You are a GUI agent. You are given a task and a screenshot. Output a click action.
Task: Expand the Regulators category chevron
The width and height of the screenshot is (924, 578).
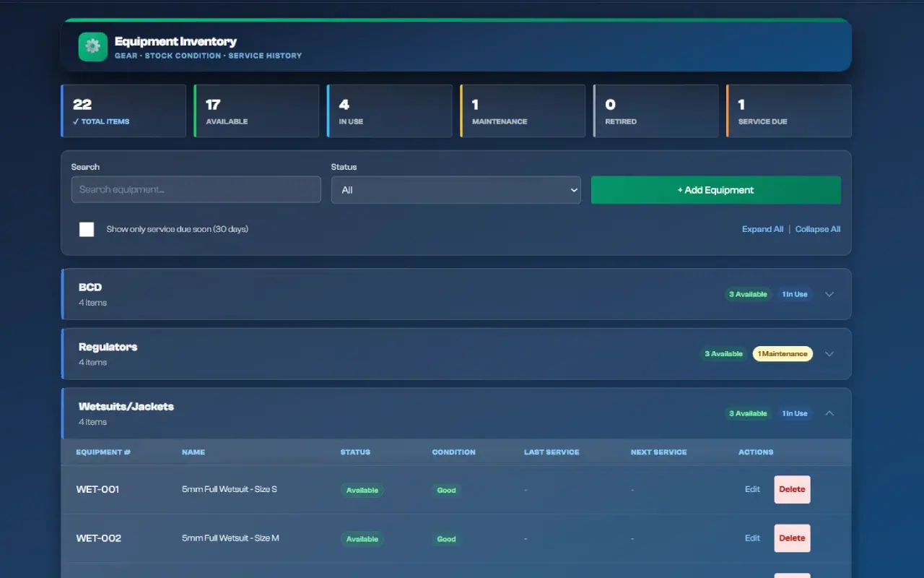point(829,354)
